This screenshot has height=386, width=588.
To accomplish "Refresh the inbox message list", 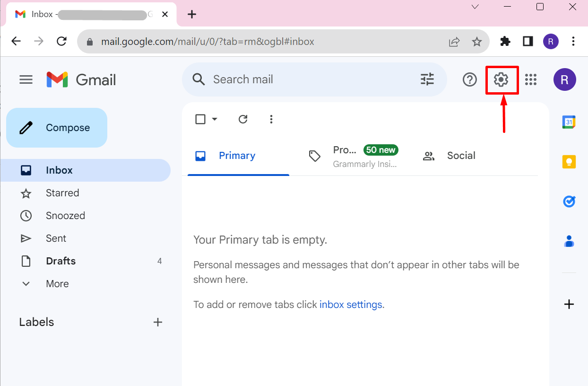I will [243, 119].
